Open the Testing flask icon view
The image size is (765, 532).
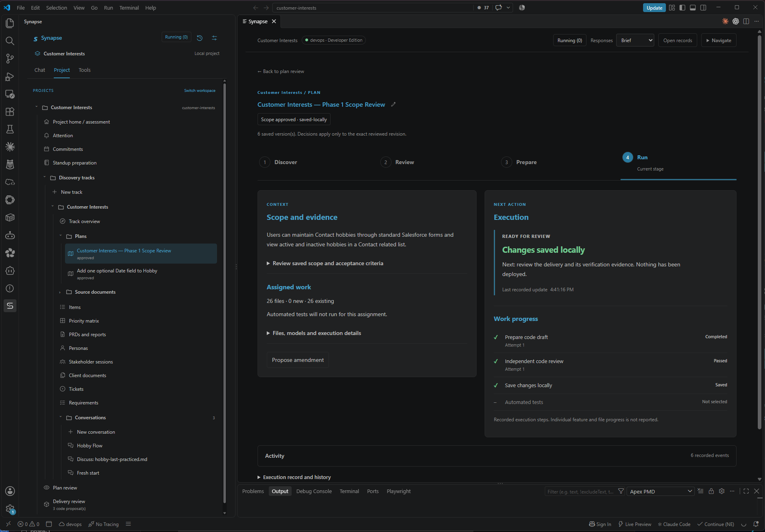pos(10,129)
